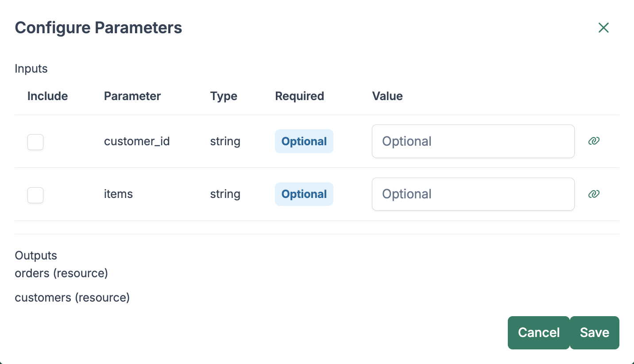Click the Optional badge for customer_id
Image resolution: width=634 pixels, height=364 pixels.
(304, 141)
